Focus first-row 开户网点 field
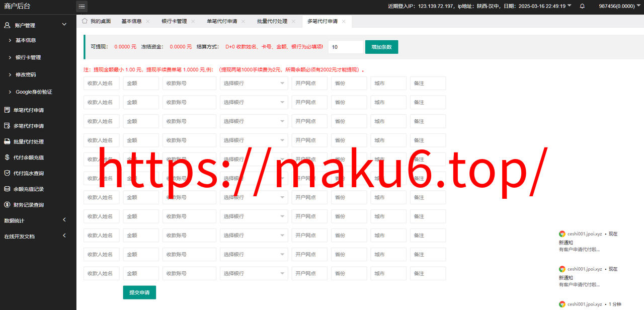 [x=309, y=83]
